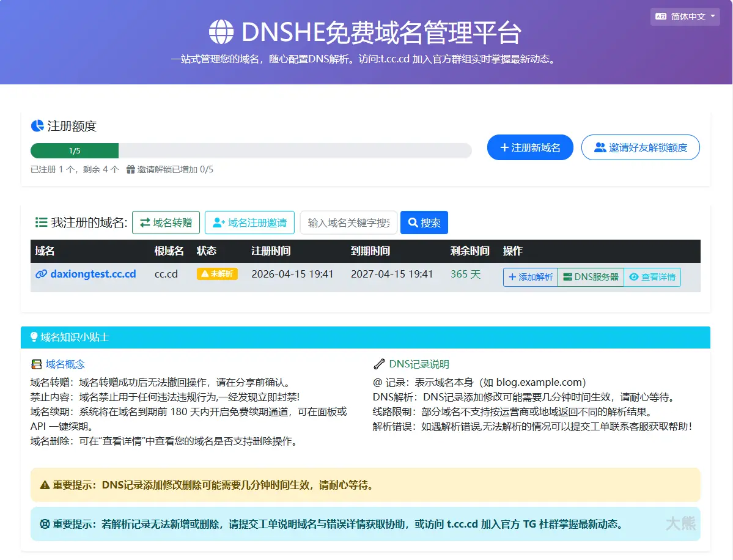Click the 1/5 registration quota progress bar
The width and height of the screenshot is (733, 560).
coord(251,150)
